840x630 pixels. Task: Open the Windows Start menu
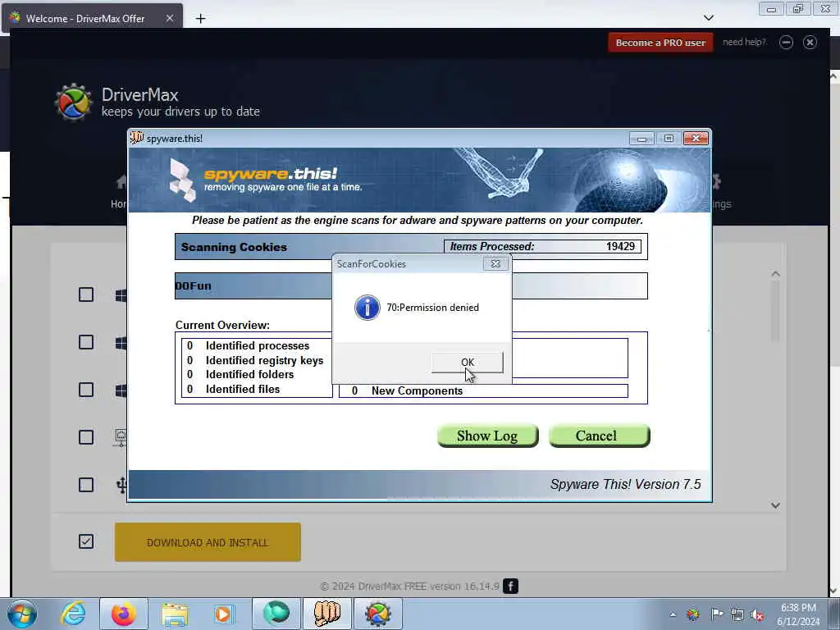pyautogui.click(x=22, y=614)
